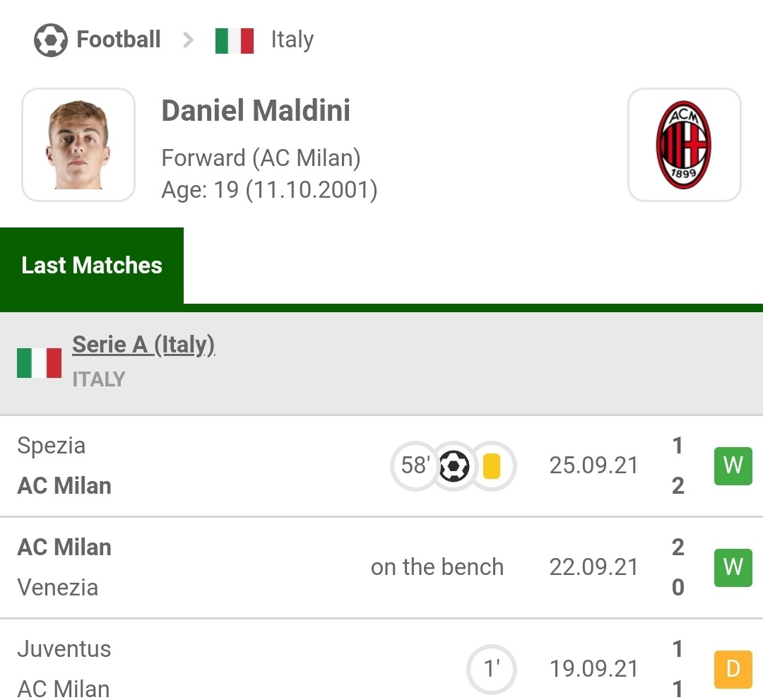Click the 58' minutes played badge
The image size is (763, 700).
tap(415, 465)
